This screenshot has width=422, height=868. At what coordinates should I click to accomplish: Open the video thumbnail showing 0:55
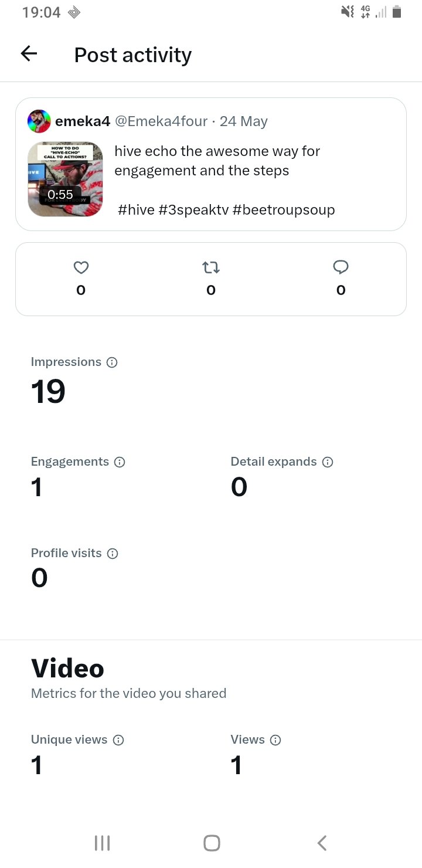[65, 179]
